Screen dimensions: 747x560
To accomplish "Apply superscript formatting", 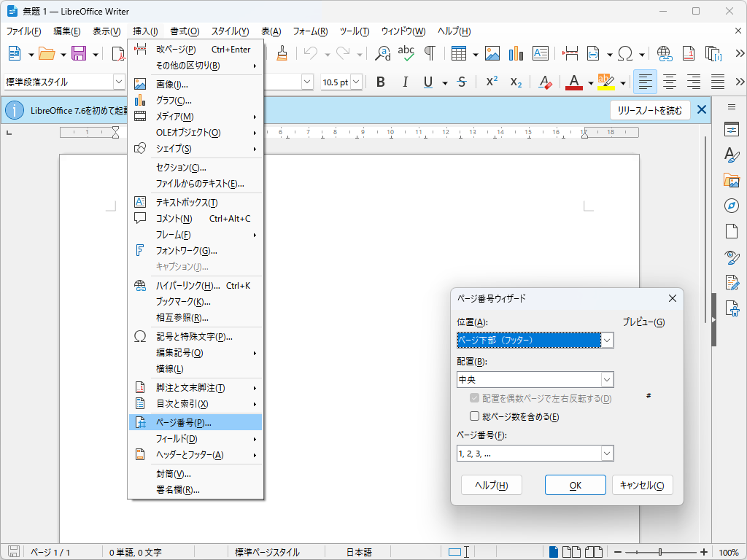I will pos(490,82).
